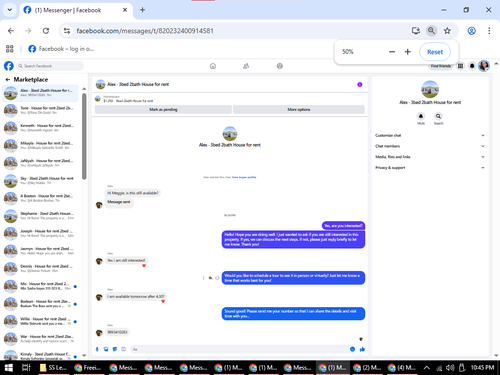Open the SS Le... folder in taskbar
Viewport: 500px width, 375px height.
pos(53,368)
